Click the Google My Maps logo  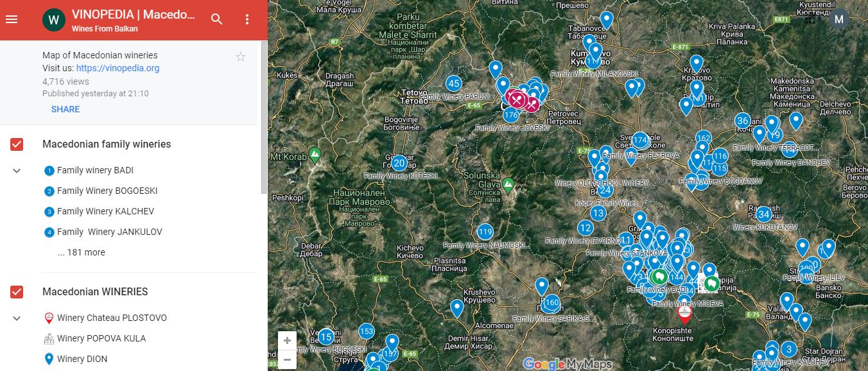click(x=568, y=364)
